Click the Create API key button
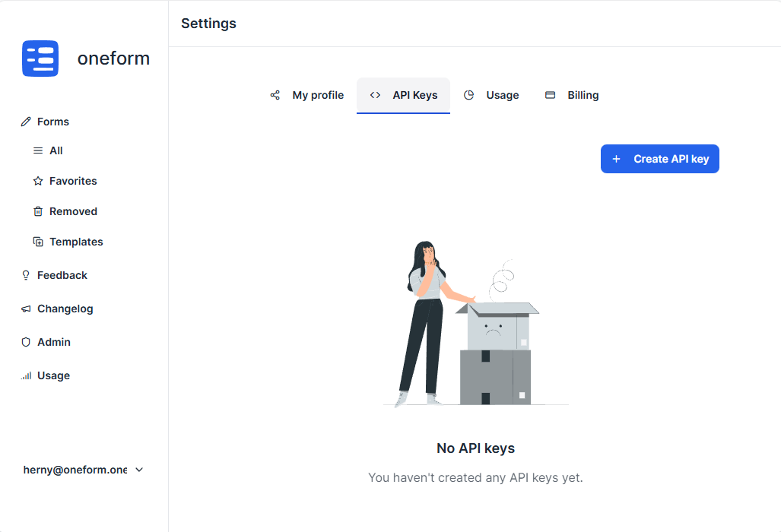The height and width of the screenshot is (532, 781). 659,159
